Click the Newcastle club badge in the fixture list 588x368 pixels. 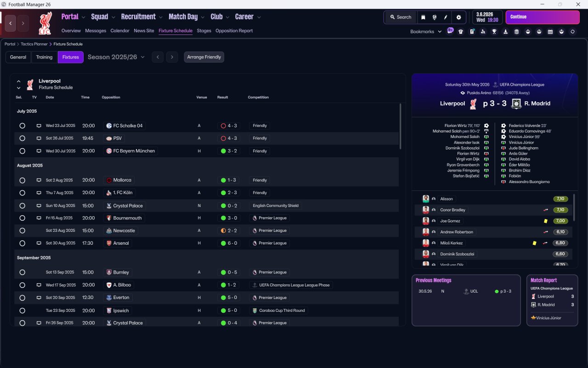[109, 230]
